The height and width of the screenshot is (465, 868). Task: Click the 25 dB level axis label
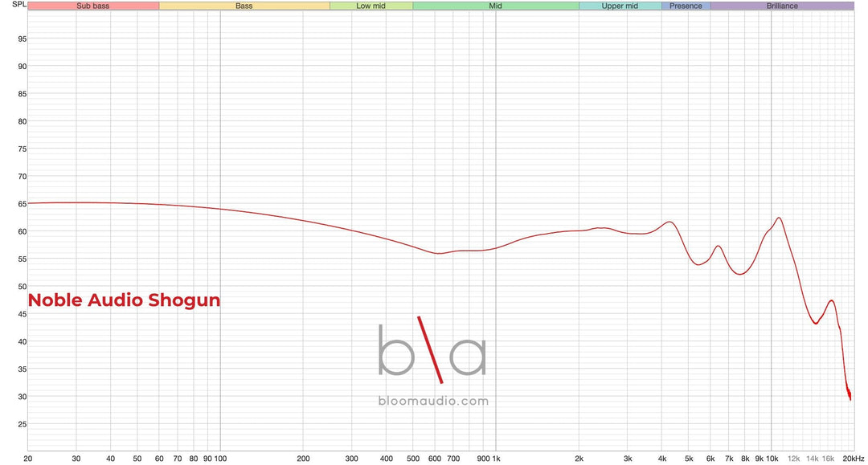coord(22,424)
